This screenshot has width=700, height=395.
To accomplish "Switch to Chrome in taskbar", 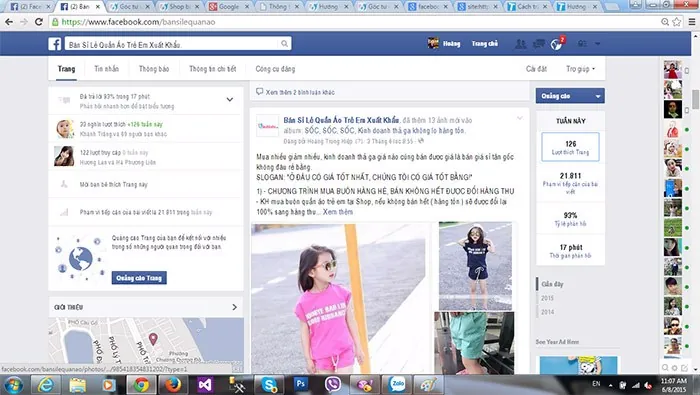I will pos(141,385).
